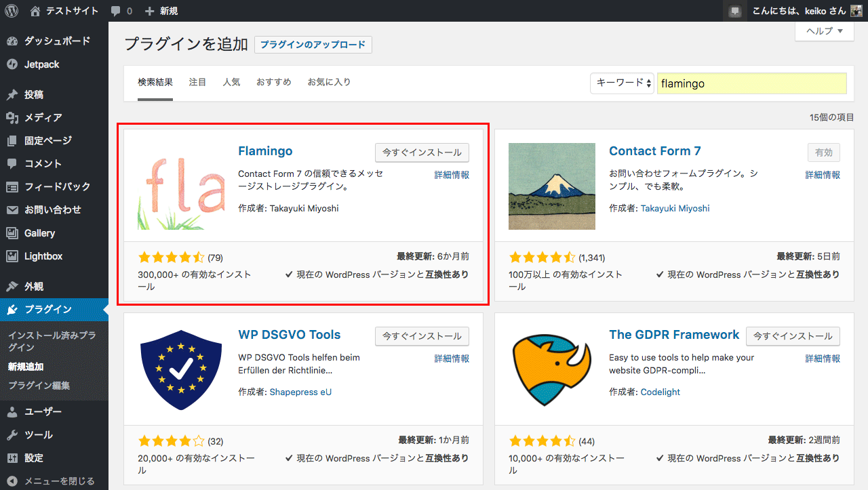Click the flamingo search input field
This screenshot has height=490, width=868.
pos(751,83)
